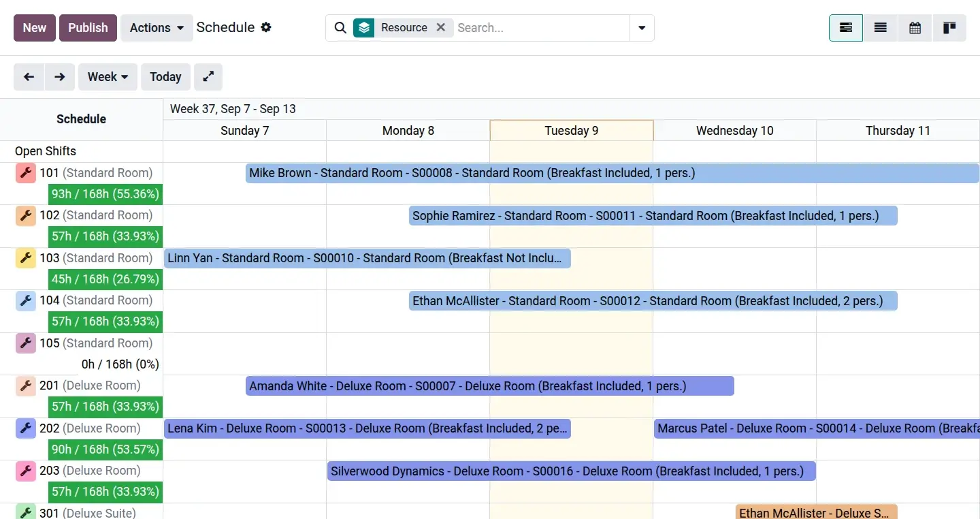The image size is (980, 519).
Task: Click room 102's 57h/168h utilization bar
Action: coord(105,236)
